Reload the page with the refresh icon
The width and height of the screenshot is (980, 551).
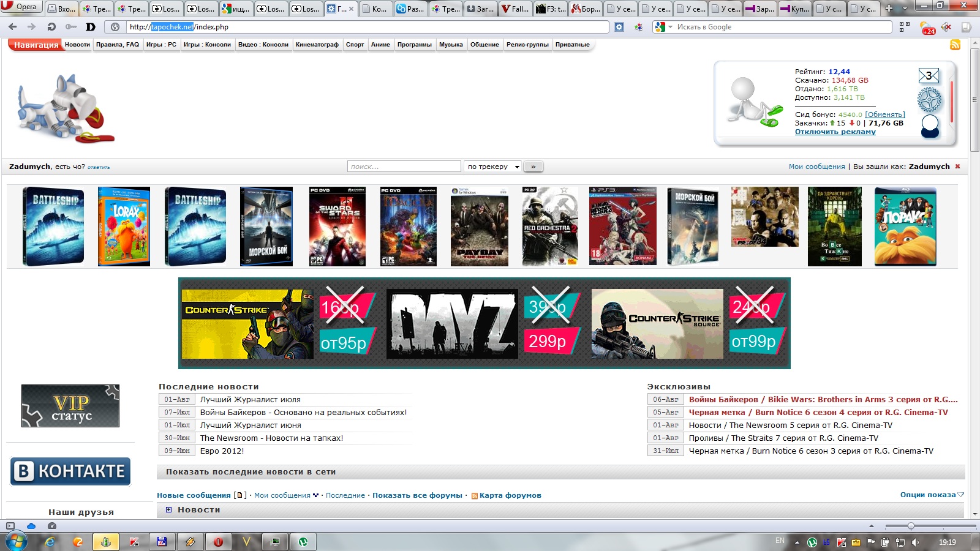[x=51, y=27]
